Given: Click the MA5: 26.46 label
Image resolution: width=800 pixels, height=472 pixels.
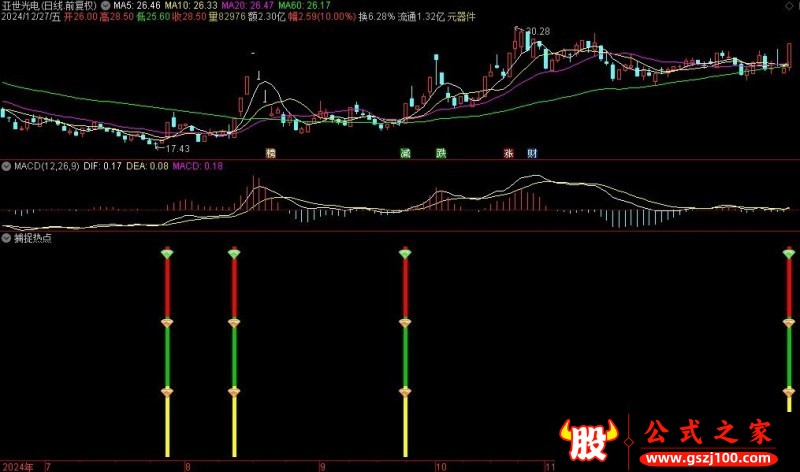Looking at the screenshot, I should (x=137, y=6).
